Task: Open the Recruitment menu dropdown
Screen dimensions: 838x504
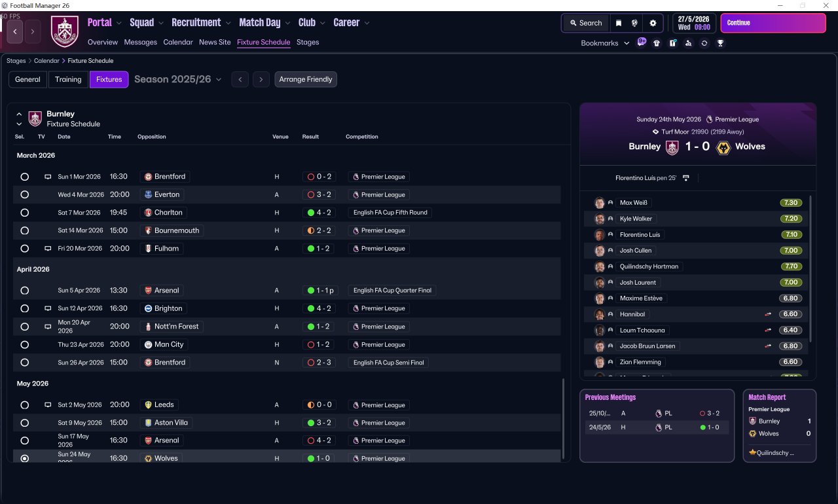Action: pyautogui.click(x=201, y=22)
